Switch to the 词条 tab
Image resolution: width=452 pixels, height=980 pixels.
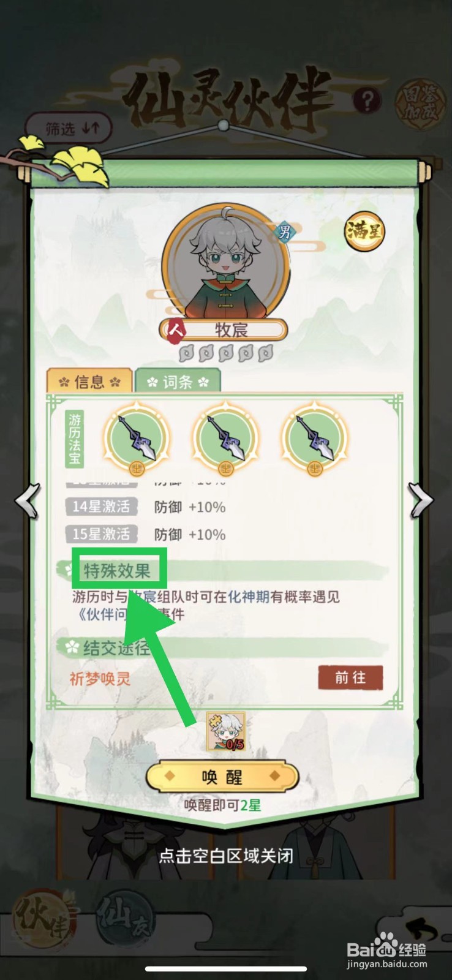[178, 382]
